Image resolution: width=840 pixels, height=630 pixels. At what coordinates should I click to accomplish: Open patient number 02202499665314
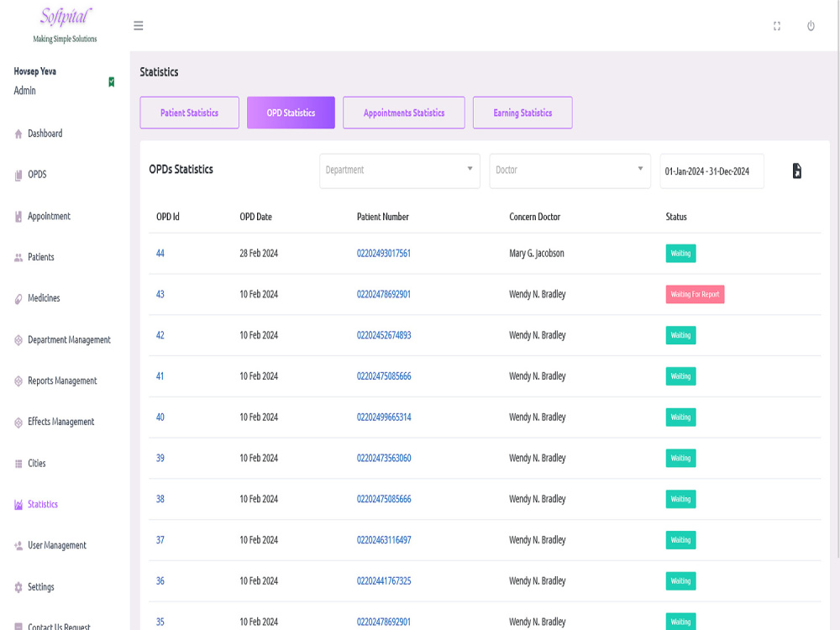384,417
